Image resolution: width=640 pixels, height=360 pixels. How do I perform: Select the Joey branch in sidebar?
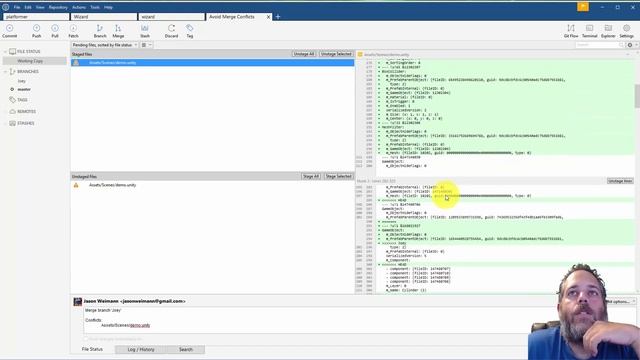[x=22, y=81]
